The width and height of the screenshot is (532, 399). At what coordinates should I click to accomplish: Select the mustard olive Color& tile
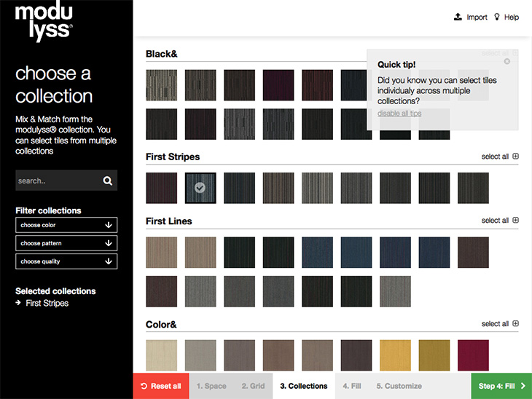point(434,355)
